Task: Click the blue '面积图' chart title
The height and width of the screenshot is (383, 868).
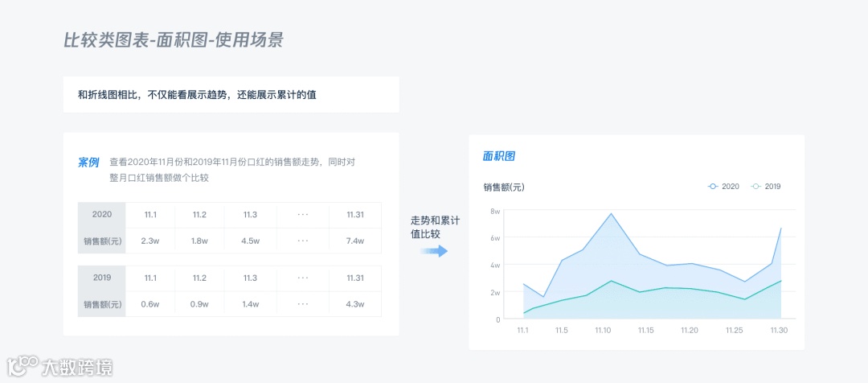Action: point(499,156)
